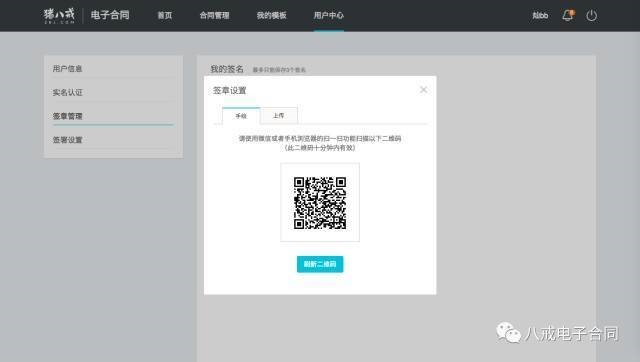Viewport: 640px width, 362px height.
Task: Click the power logout icon
Action: [591, 16]
